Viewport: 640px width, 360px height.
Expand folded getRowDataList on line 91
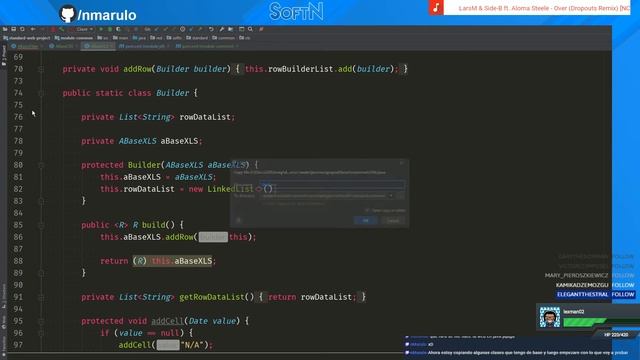click(41, 297)
